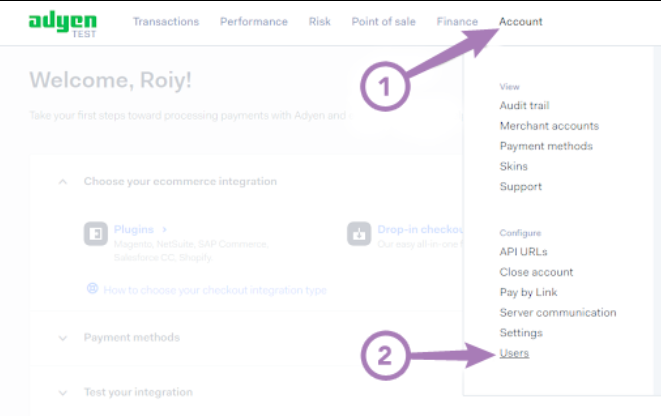The height and width of the screenshot is (416, 661).
Task: Select Audit trail in Account menu
Action: pos(524,105)
